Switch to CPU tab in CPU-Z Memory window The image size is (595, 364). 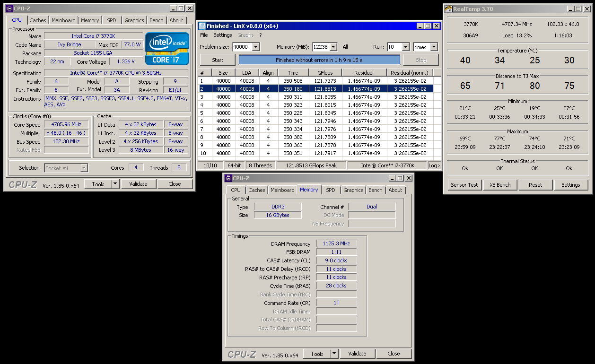236,190
